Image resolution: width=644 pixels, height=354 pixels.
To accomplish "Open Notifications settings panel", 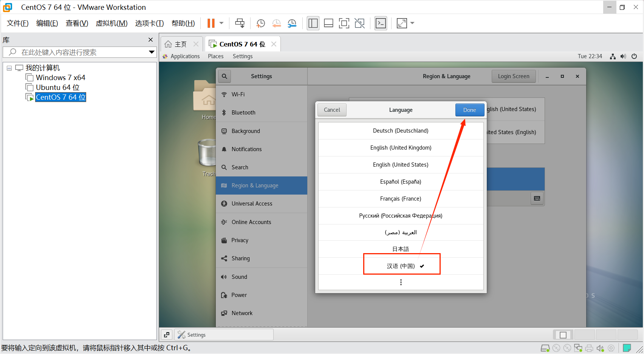I will point(262,149).
